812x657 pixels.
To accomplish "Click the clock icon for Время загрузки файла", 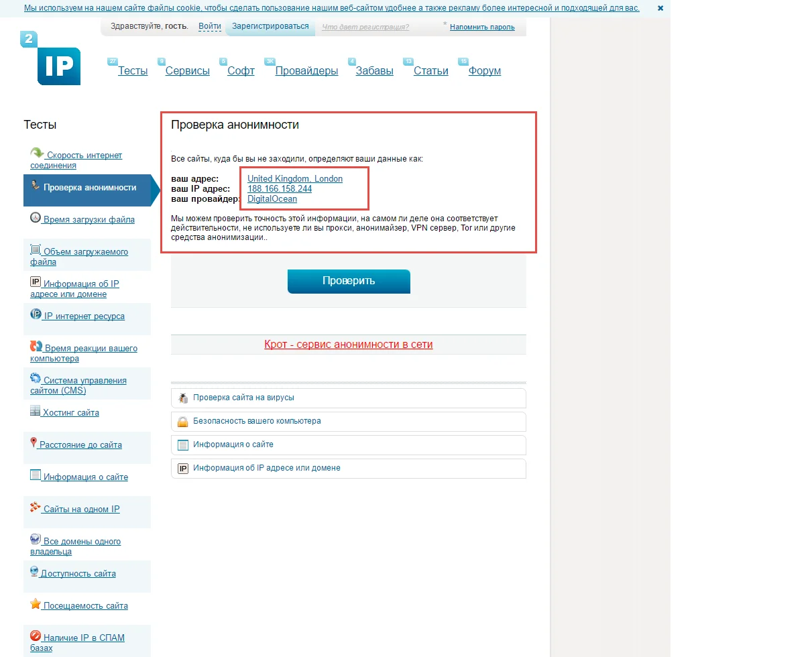I will 36,217.
